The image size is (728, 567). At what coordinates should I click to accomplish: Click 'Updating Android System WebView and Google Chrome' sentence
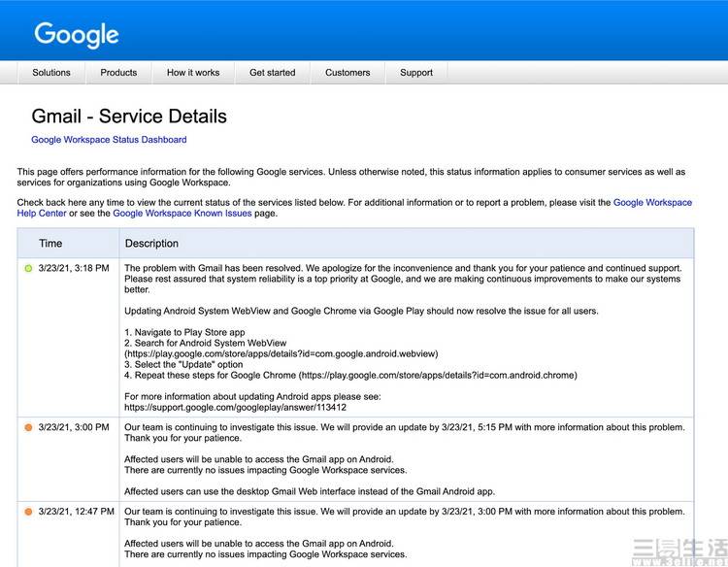click(x=361, y=311)
